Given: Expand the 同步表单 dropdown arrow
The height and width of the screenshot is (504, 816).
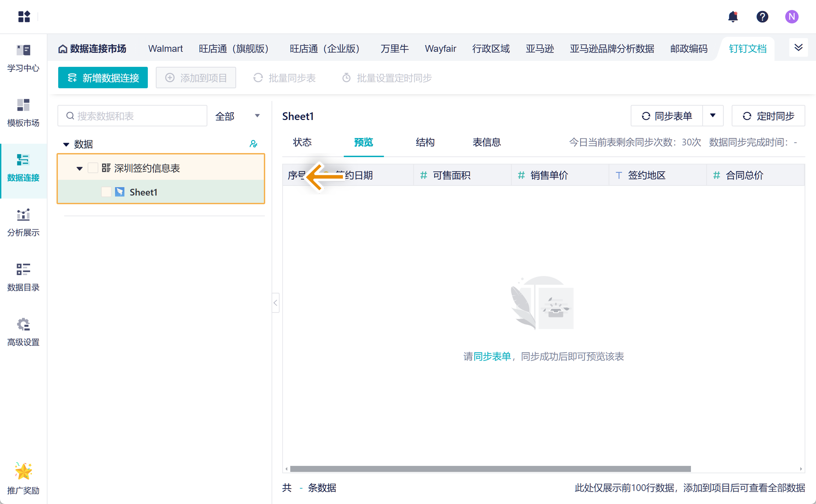Looking at the screenshot, I should (713, 116).
